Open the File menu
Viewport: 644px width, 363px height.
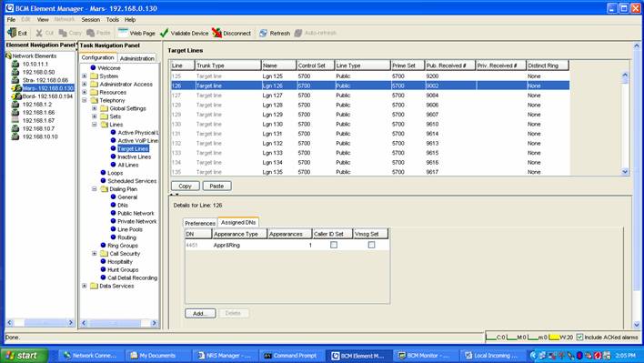point(11,19)
